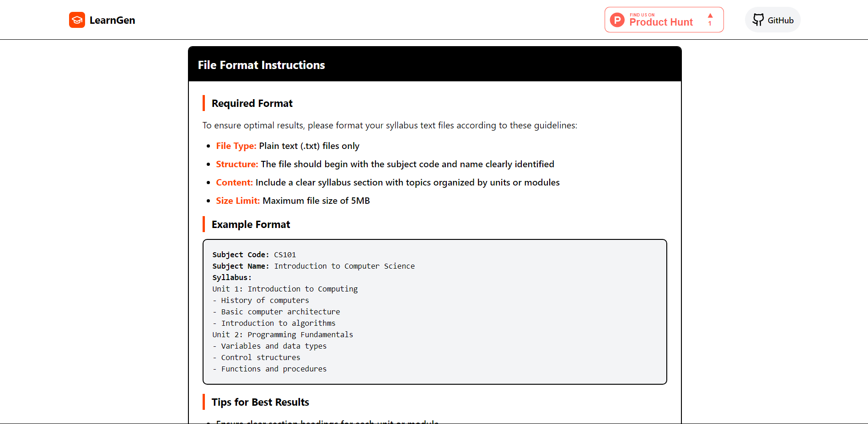Image resolution: width=868 pixels, height=424 pixels.
Task: Click the Subject Name line in example
Action: click(314, 266)
